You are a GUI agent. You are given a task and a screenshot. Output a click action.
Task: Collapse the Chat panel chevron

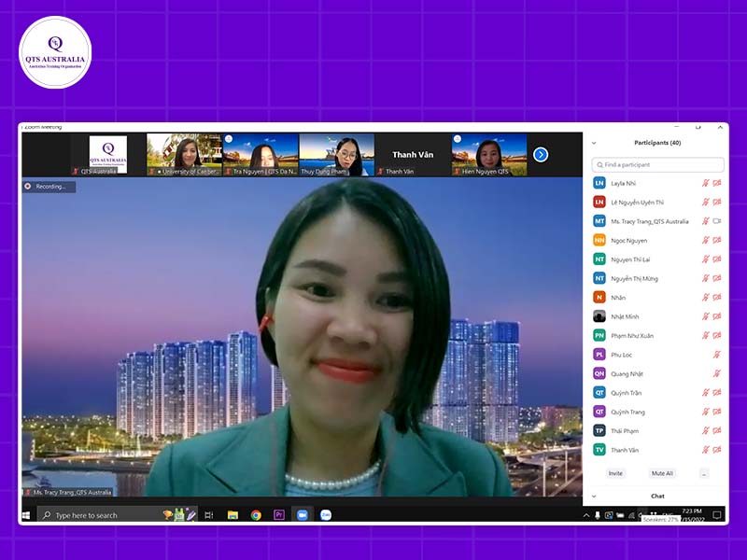coord(594,497)
